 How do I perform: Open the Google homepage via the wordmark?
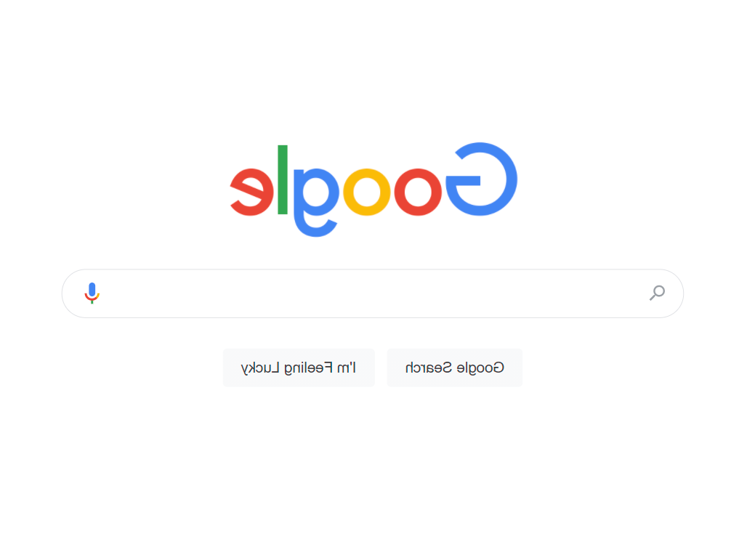(x=372, y=185)
